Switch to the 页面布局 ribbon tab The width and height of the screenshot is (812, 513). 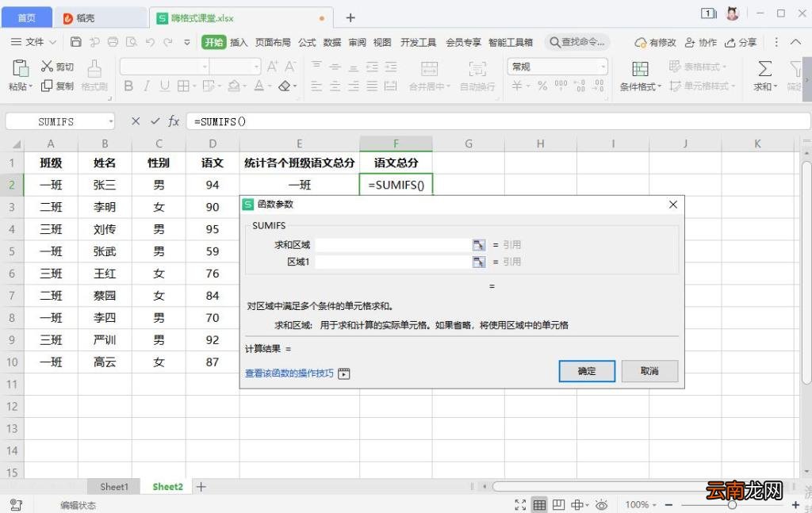[273, 43]
